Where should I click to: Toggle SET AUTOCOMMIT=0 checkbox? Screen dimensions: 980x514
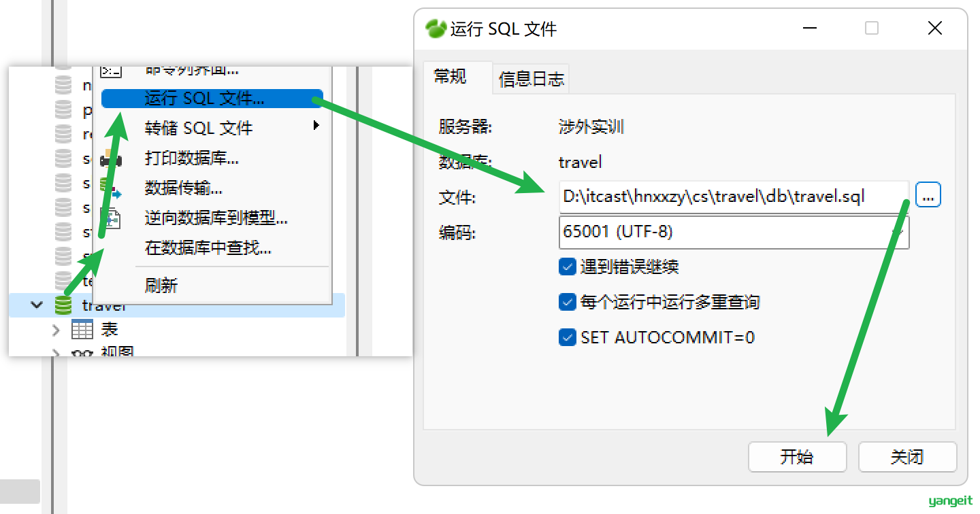click(x=568, y=337)
